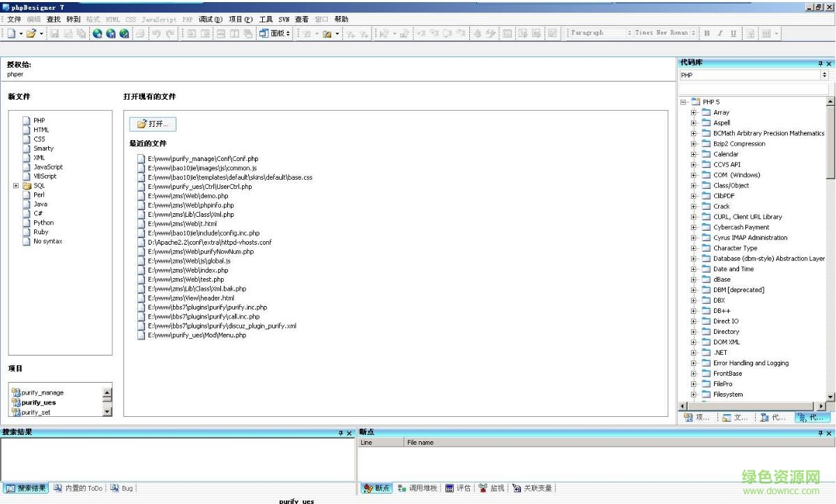The image size is (836, 504).
Task: Create a new file with the new document icon
Action: click(x=12, y=33)
